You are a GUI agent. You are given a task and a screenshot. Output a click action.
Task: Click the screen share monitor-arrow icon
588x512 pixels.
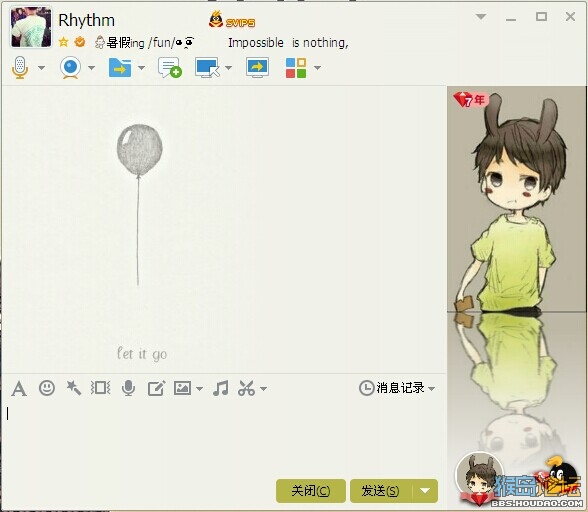[257, 68]
